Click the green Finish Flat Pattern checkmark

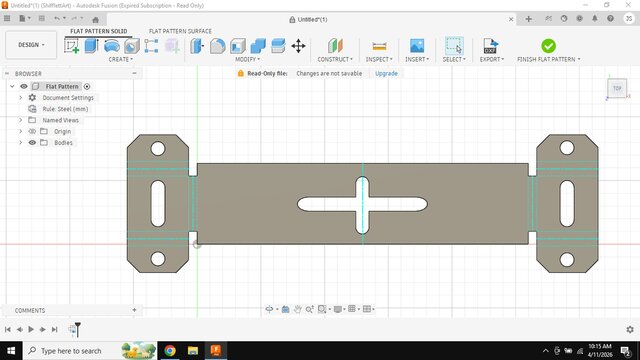(548, 46)
